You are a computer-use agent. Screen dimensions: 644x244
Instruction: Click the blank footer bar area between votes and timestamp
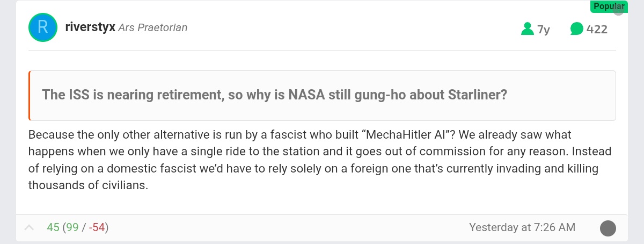tap(289, 228)
